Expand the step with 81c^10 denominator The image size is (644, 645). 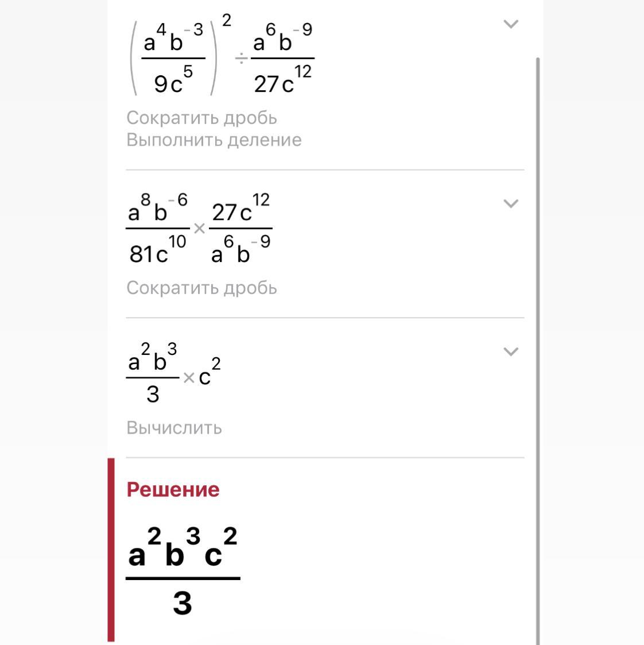pyautogui.click(x=510, y=203)
